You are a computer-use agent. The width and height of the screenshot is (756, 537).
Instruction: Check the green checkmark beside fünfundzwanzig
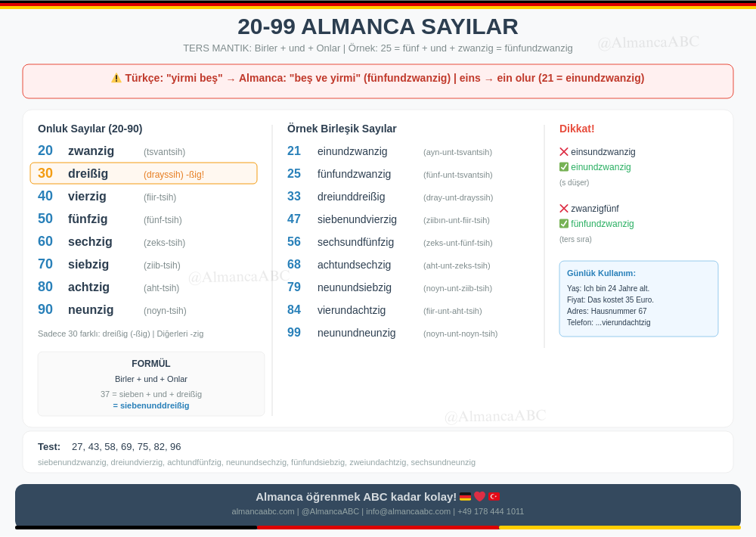564,223
